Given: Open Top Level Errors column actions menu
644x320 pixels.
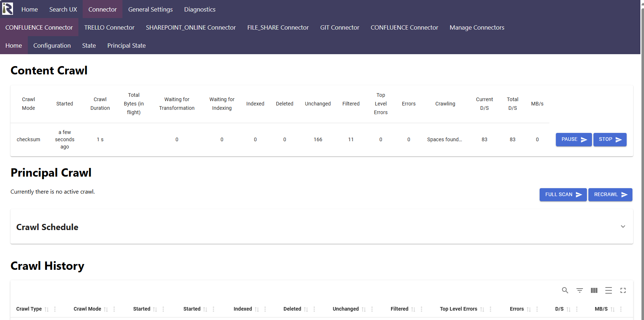Looking at the screenshot, I should pyautogui.click(x=490, y=309).
